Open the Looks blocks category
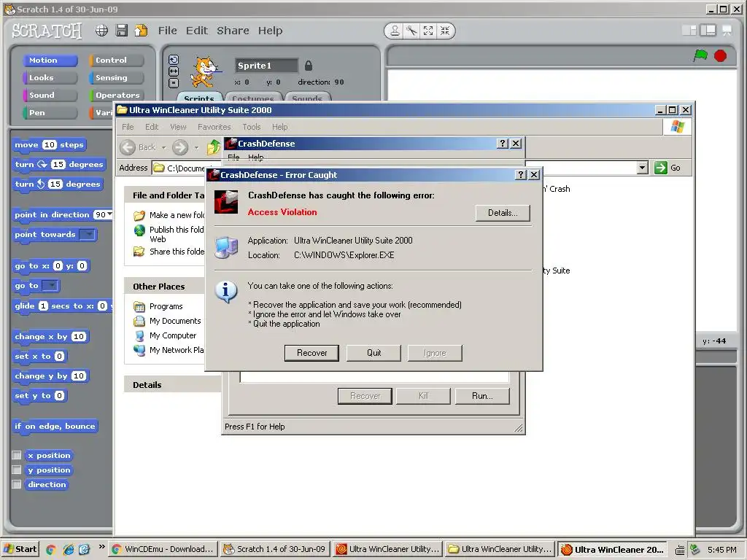The width and height of the screenshot is (747, 560). pos(50,77)
